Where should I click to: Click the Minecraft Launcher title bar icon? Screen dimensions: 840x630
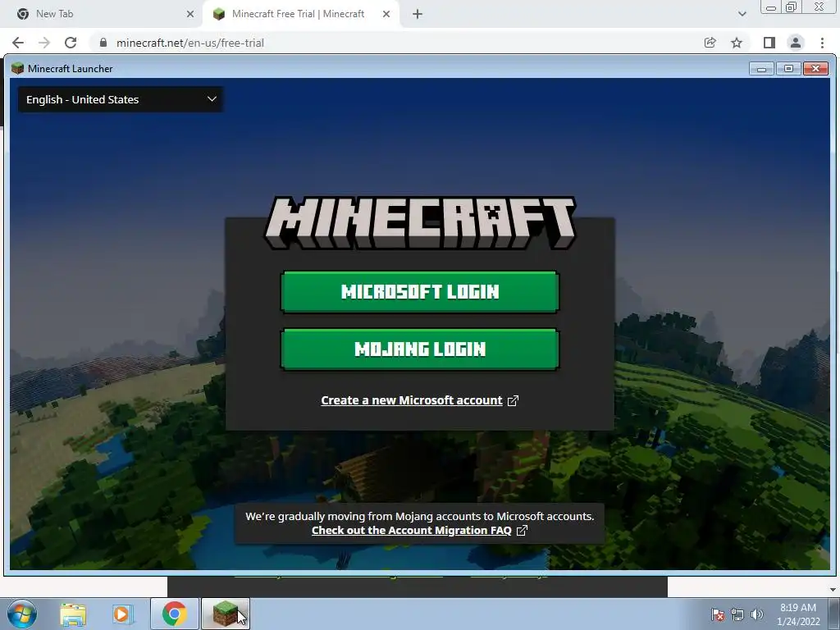(18, 69)
